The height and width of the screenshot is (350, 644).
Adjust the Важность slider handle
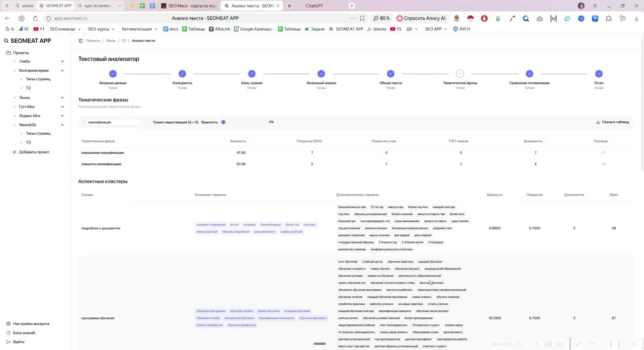pos(223,122)
